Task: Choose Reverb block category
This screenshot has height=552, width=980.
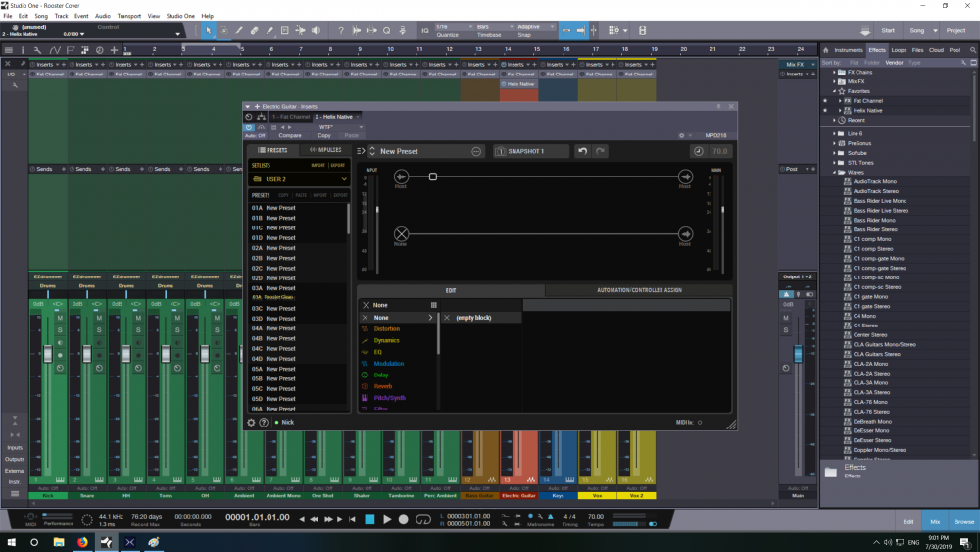Action: (382, 386)
